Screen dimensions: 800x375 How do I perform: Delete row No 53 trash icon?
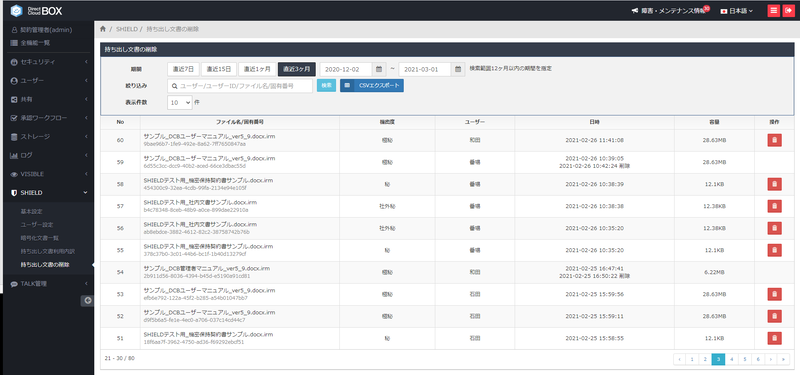(x=774, y=294)
